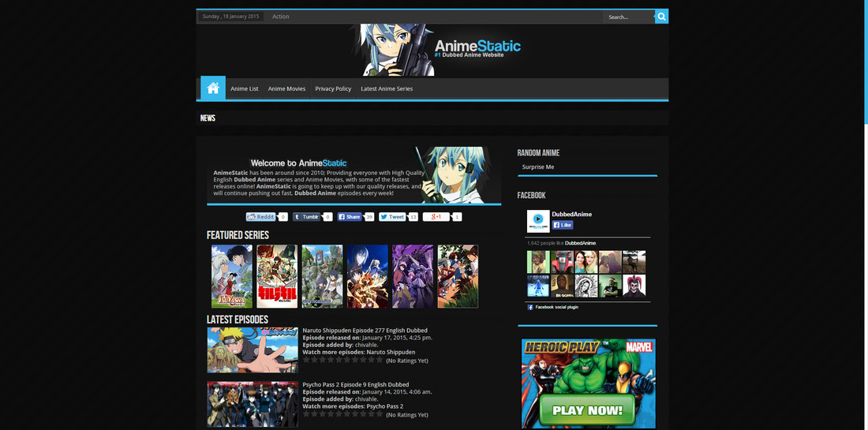Open Naruto Shippuden Episode 277 title link
This screenshot has height=430, width=868.
[365, 331]
